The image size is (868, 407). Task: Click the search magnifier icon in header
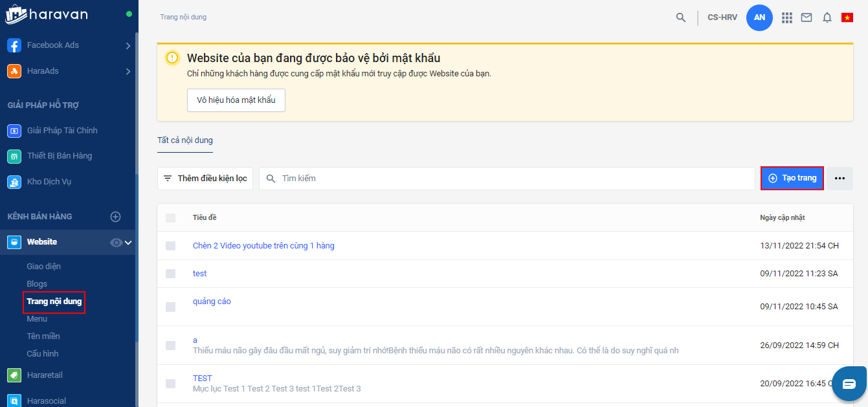[680, 17]
